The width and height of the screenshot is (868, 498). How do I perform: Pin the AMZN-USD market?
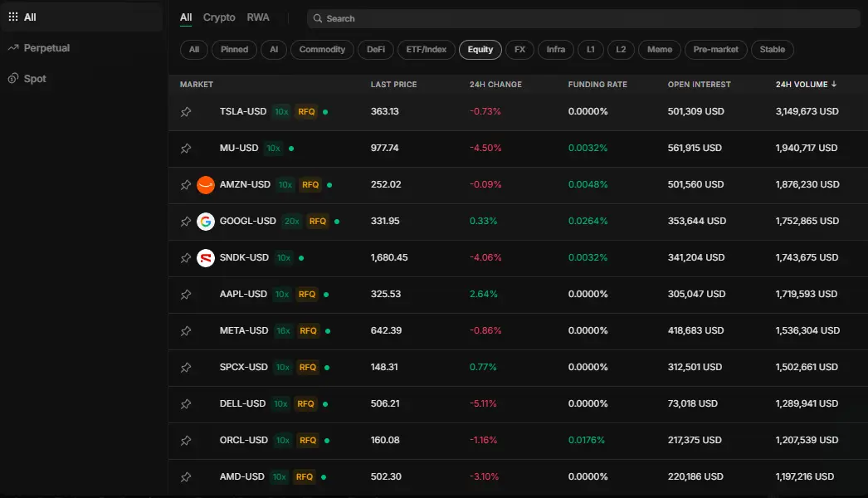point(186,185)
